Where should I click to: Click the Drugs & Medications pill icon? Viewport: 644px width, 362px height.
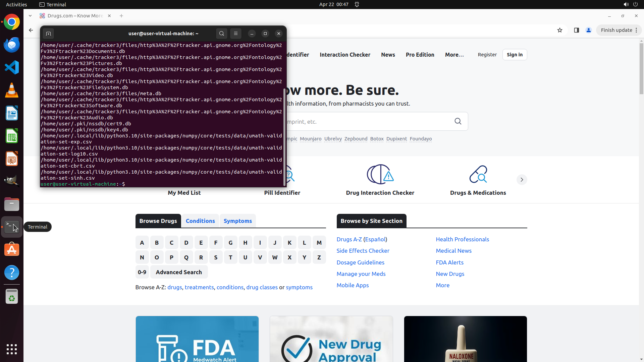[x=478, y=174]
